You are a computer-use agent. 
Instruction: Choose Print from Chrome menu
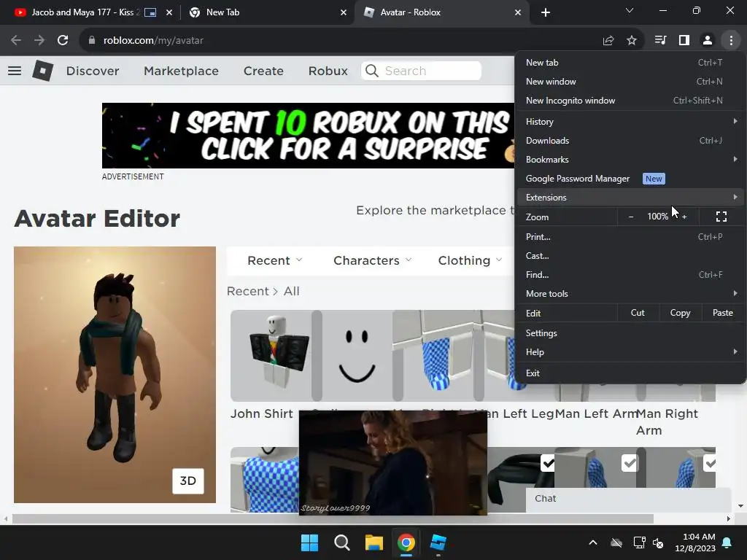pos(631,237)
